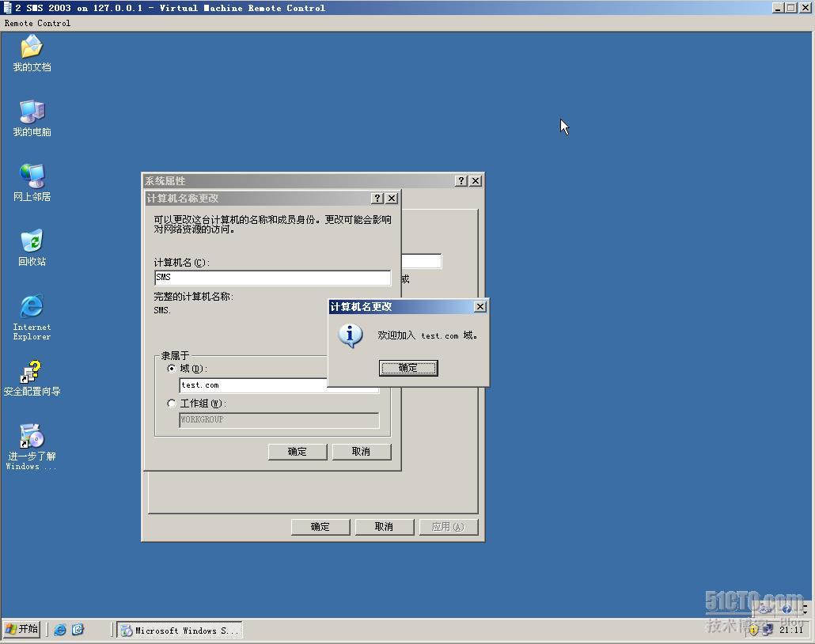Select the 工作组(W) radio button
815x644 pixels.
pyautogui.click(x=172, y=403)
